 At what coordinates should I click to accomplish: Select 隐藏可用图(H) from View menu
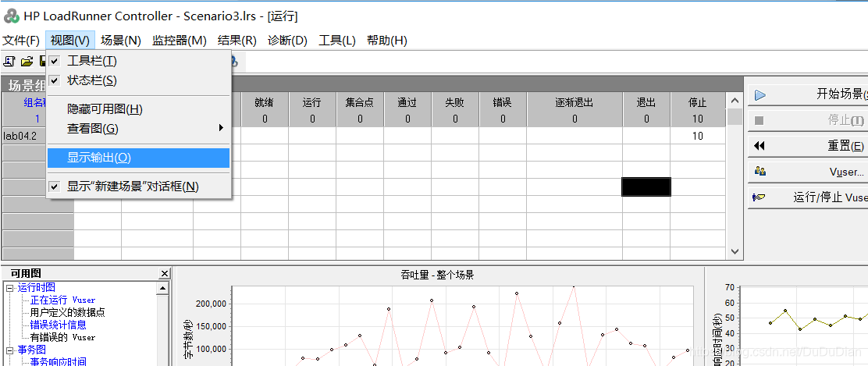pyautogui.click(x=139, y=109)
